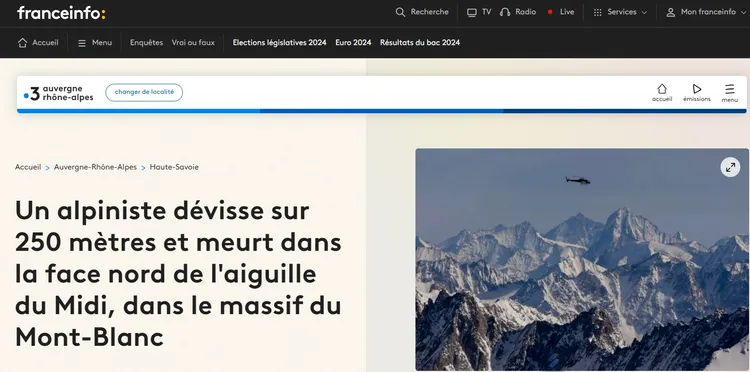Click the Haute-Savoie breadcrumb link
Screen dimensions: 750x372
pyautogui.click(x=174, y=167)
